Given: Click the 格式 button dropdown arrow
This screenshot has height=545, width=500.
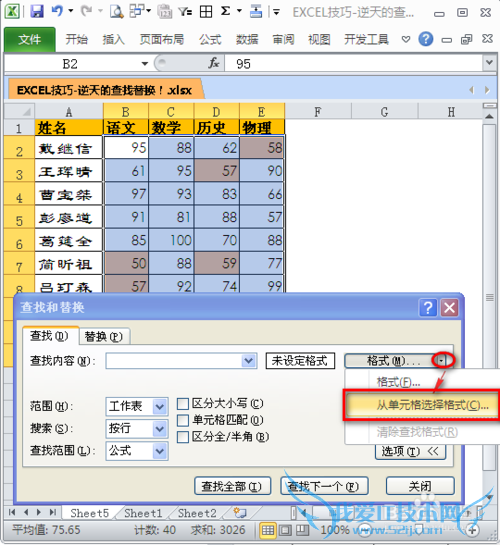Looking at the screenshot, I should (x=442, y=361).
